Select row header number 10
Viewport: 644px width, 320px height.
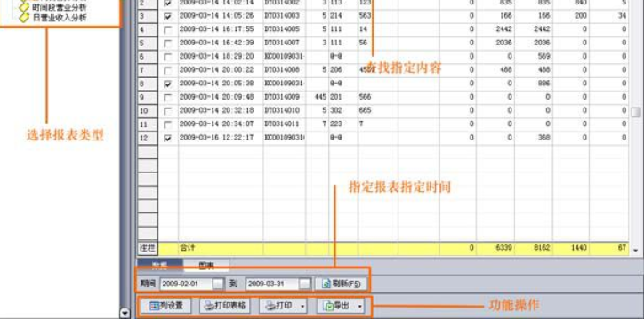[148, 111]
